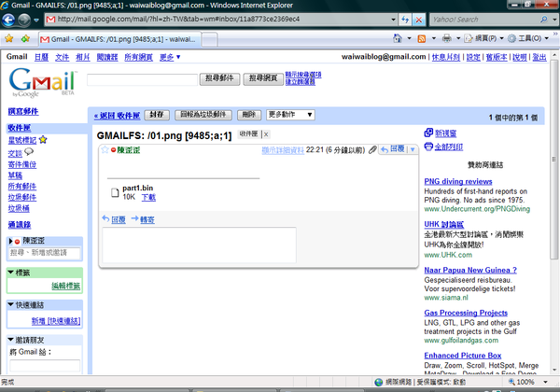Open the More actions dropdown

pyautogui.click(x=290, y=115)
